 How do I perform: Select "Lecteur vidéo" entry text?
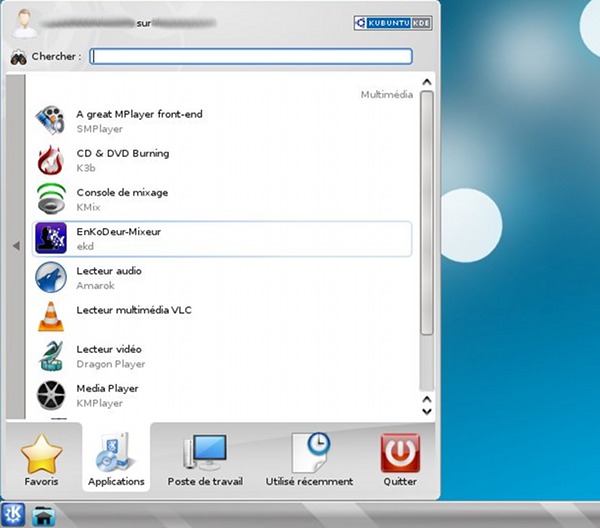pos(109,349)
